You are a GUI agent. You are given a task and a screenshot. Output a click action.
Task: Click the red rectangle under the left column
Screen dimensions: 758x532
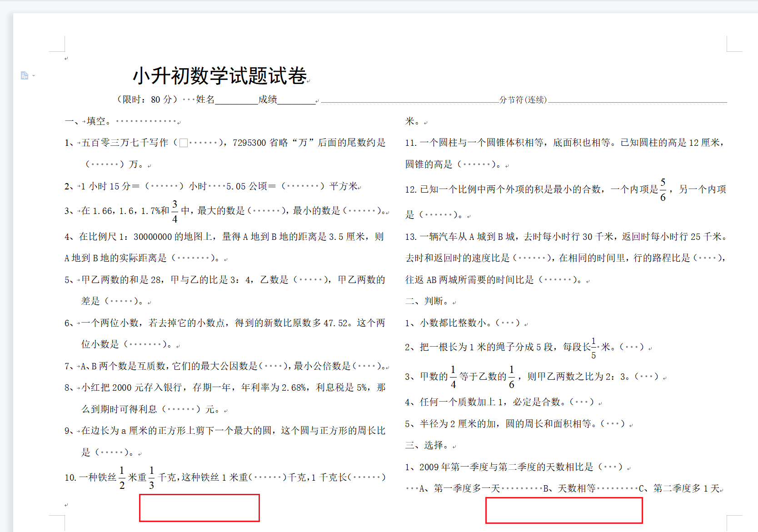pyautogui.click(x=199, y=507)
